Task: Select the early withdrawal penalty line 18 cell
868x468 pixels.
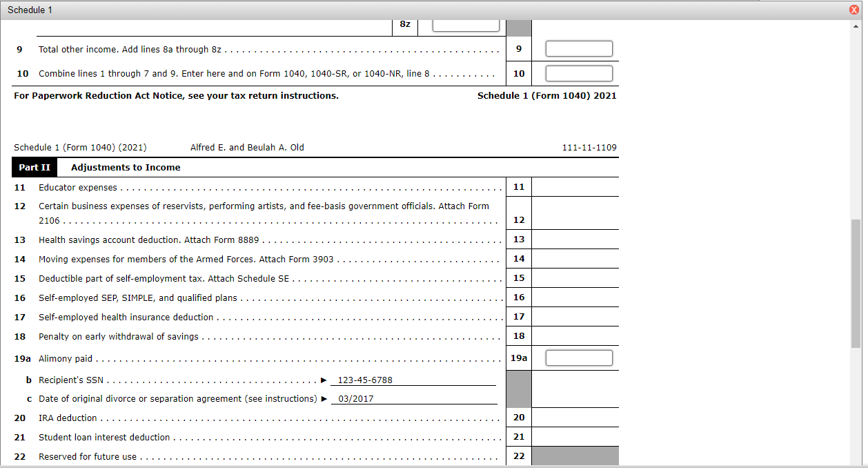Action: pos(575,336)
